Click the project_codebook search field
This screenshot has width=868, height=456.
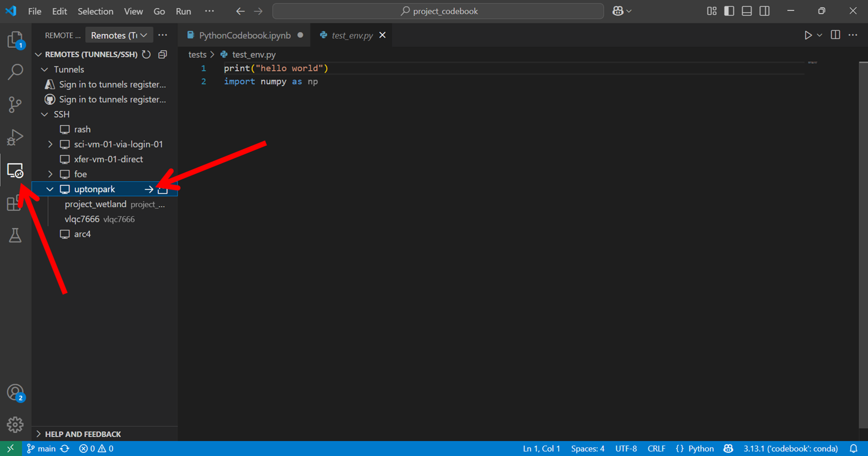tap(438, 11)
